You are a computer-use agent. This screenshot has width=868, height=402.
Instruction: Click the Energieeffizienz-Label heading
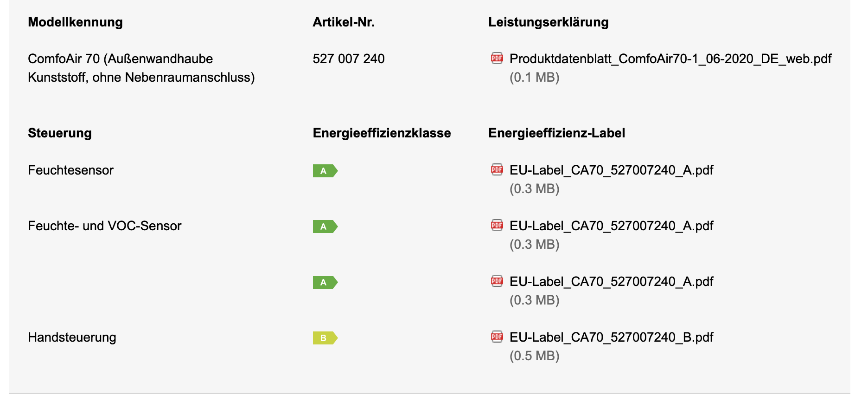pyautogui.click(x=556, y=133)
